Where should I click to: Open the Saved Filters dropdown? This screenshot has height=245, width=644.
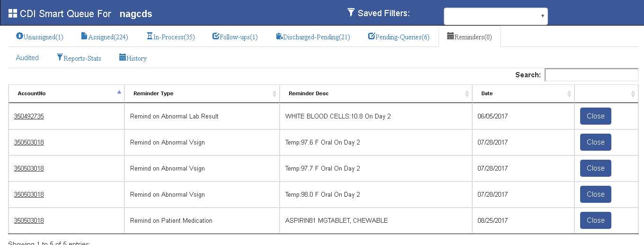495,16
